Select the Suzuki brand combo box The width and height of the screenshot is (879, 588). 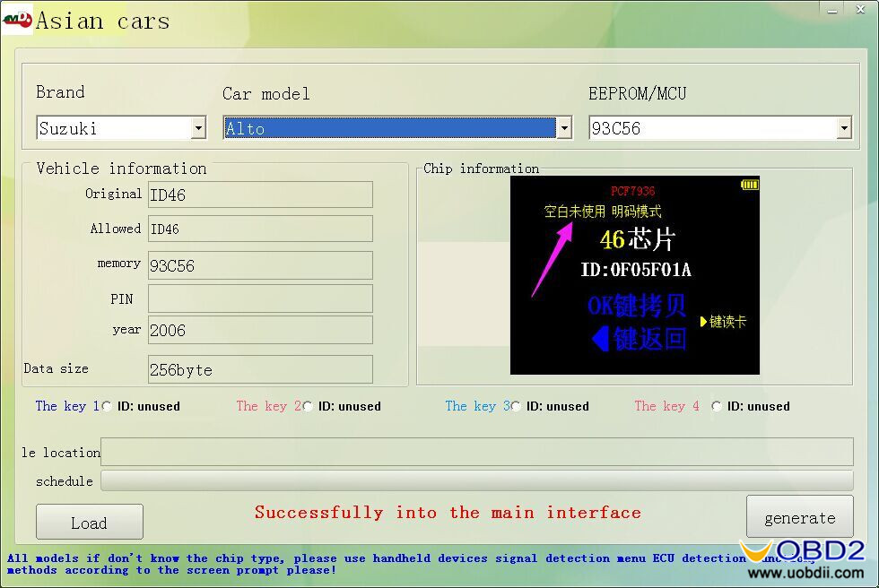point(121,128)
